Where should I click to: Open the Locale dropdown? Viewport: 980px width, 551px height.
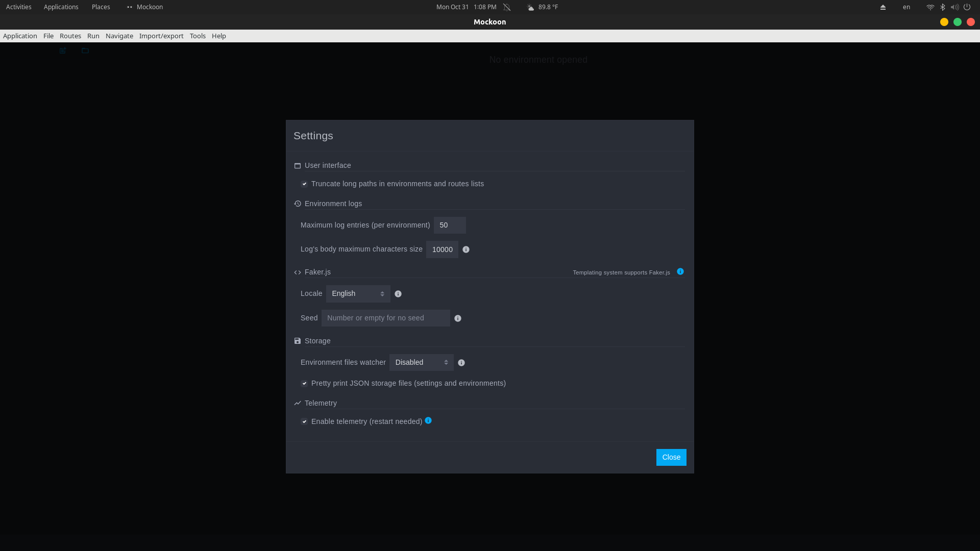point(357,293)
